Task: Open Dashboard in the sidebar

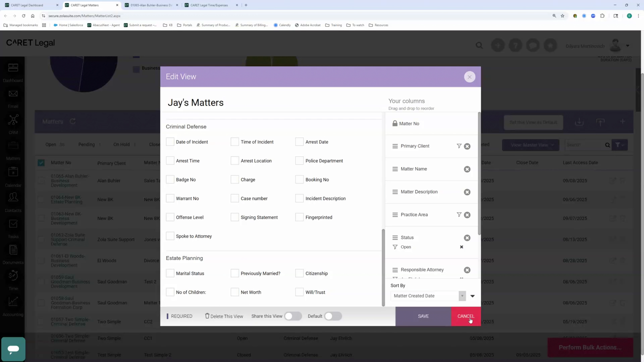Action: pyautogui.click(x=13, y=72)
